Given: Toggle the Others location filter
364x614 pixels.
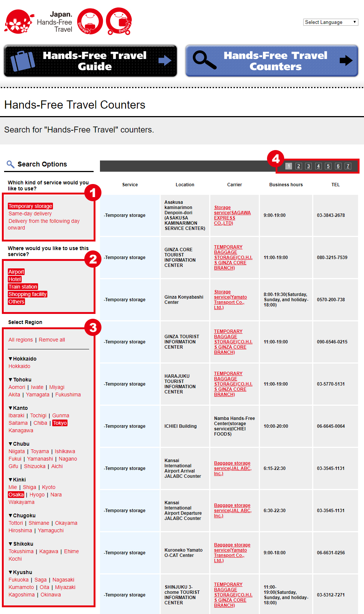Looking at the screenshot, I should (x=16, y=302).
